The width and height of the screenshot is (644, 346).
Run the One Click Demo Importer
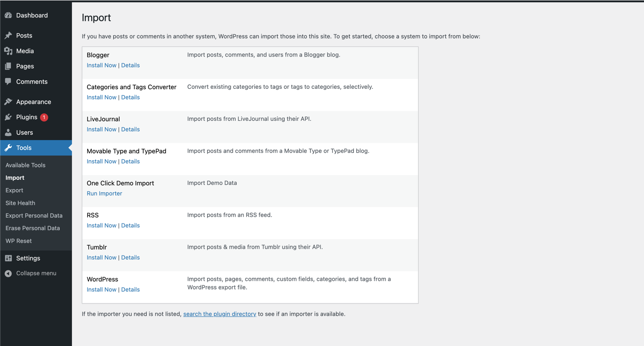click(x=104, y=193)
